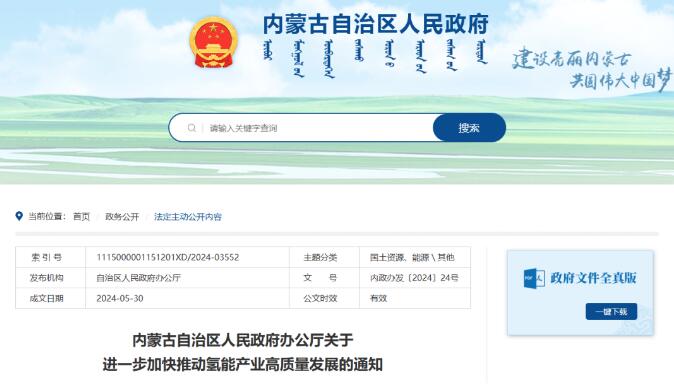Screen dimensions: 674x388
Task: Open 法定主动公开内容 breadcrumb link
Action: pyautogui.click(x=188, y=217)
